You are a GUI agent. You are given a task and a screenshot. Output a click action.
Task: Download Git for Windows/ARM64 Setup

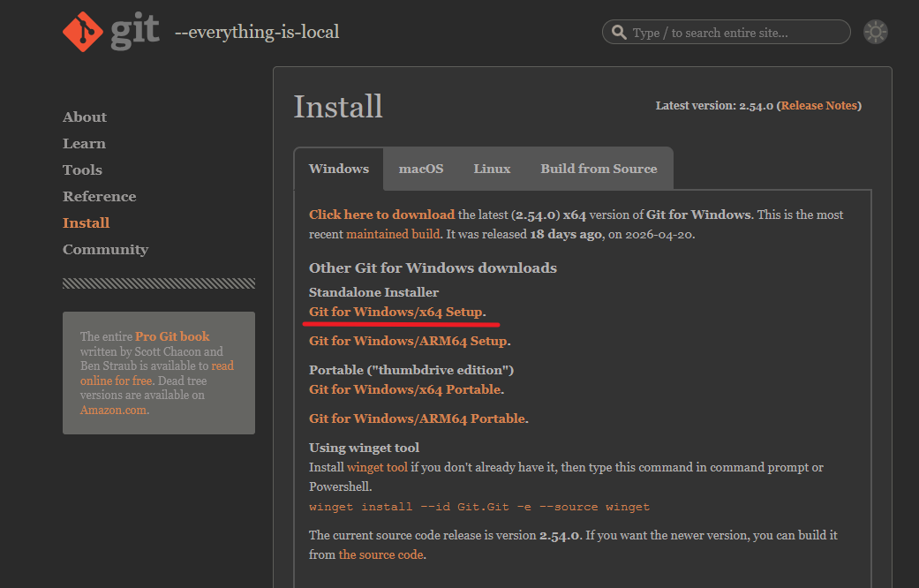pos(409,341)
